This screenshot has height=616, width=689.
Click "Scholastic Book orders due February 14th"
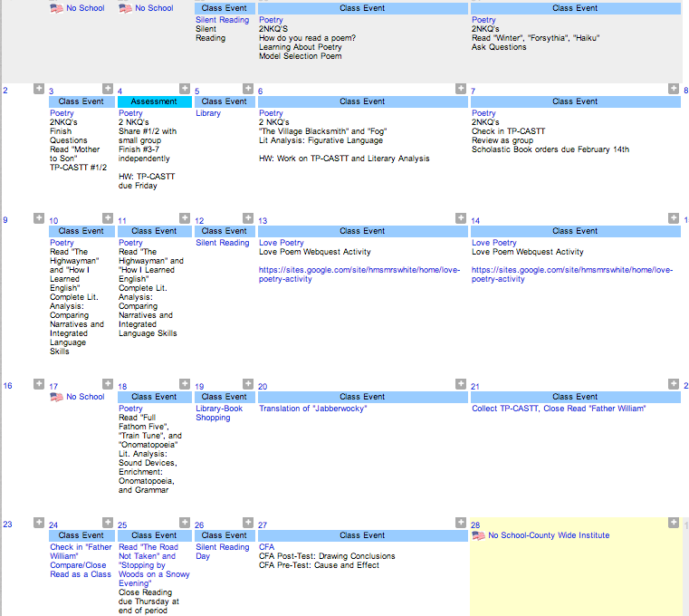pos(550,149)
